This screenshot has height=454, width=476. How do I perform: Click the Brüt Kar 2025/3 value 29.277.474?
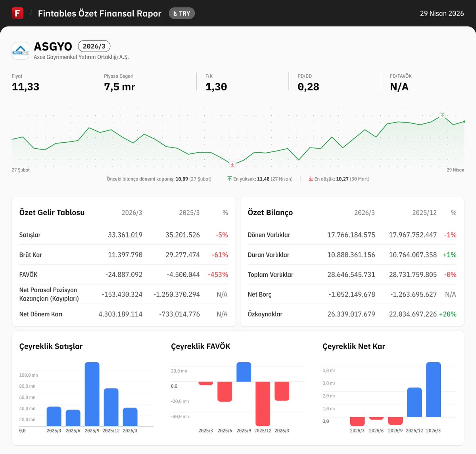tap(182, 255)
